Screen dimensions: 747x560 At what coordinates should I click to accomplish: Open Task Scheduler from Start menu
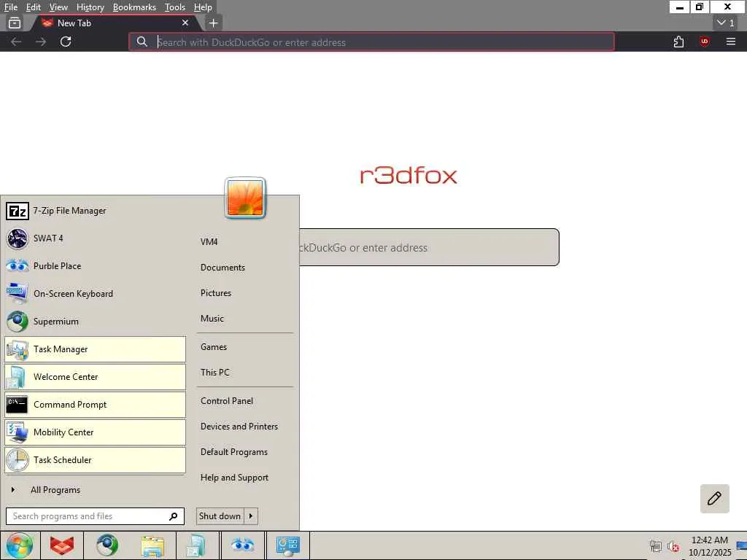[x=95, y=459]
